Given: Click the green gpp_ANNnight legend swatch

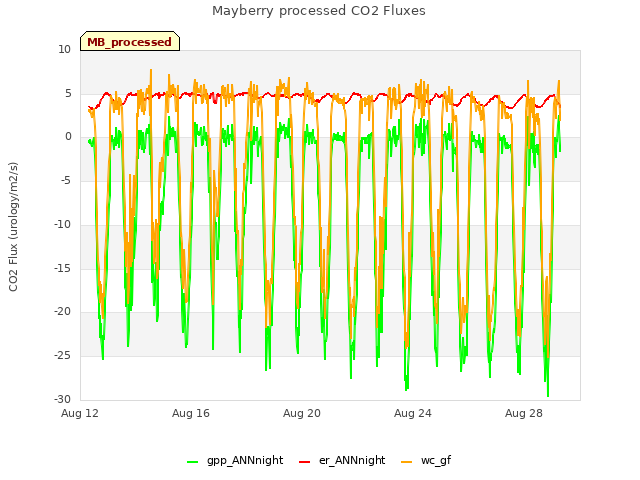Looking at the screenshot, I should (x=192, y=462).
